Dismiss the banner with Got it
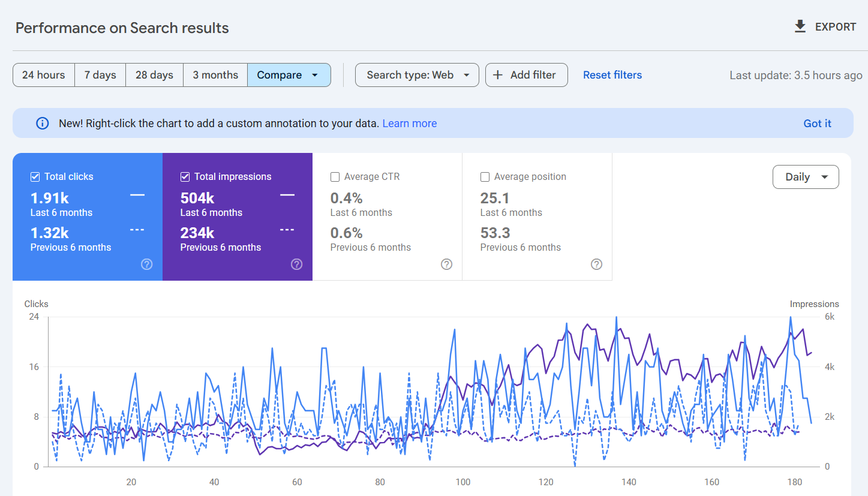 (817, 123)
